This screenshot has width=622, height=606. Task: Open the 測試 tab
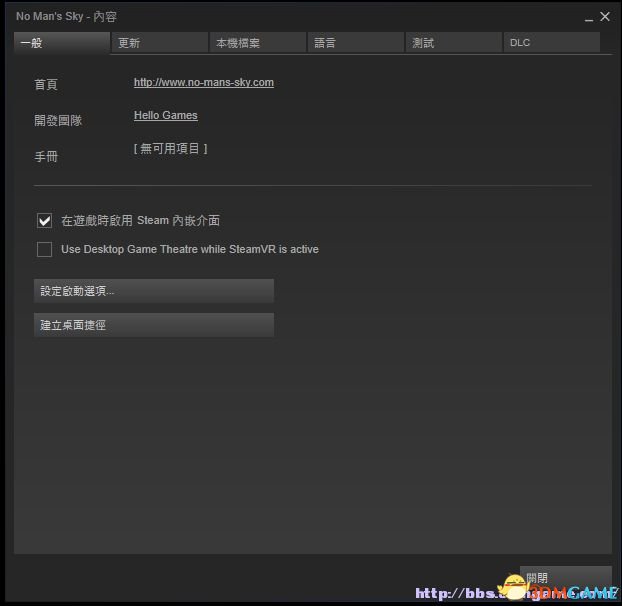[454, 42]
